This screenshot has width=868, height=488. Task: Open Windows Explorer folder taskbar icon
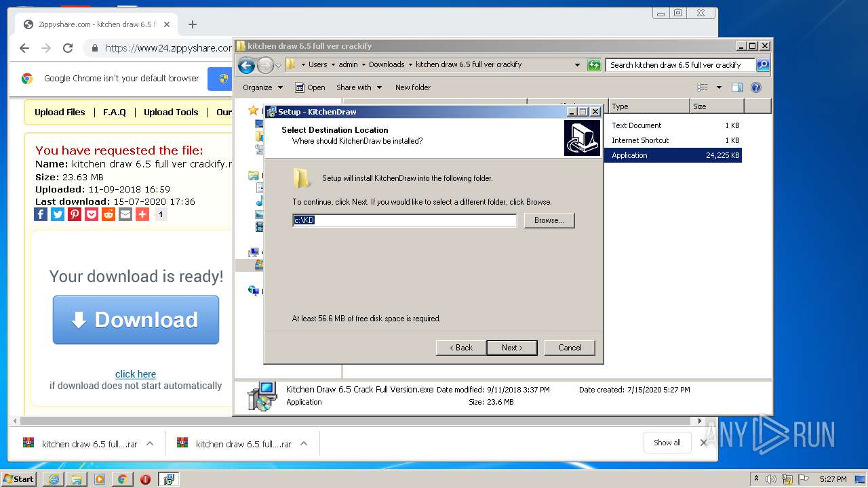77,479
